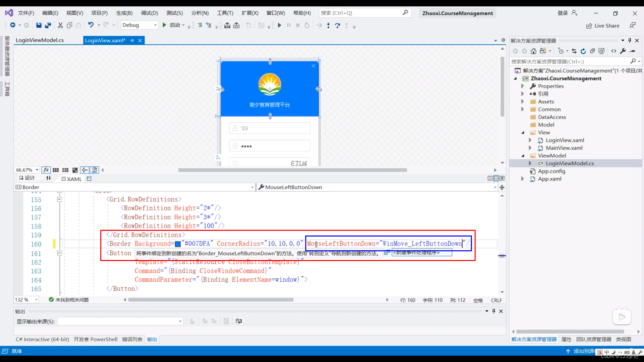Click the Step Over debug icon
The image size is (644, 362).
pyautogui.click(x=337, y=25)
